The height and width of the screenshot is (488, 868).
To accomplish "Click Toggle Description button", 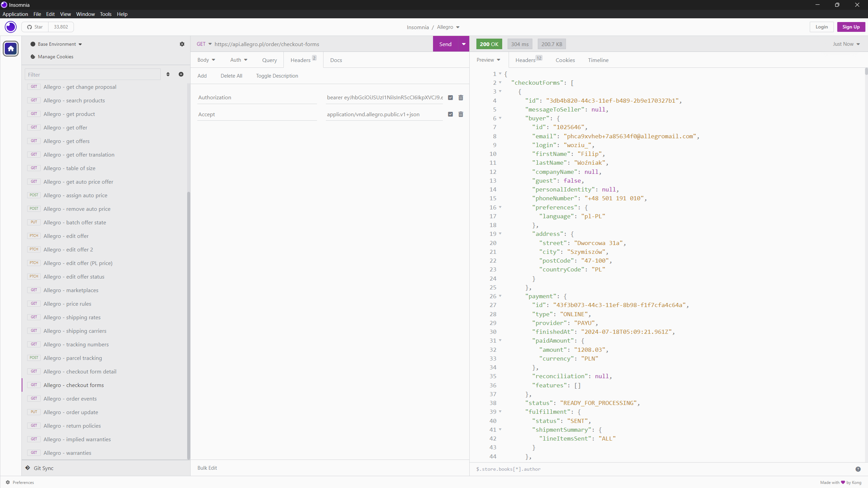I will (x=277, y=76).
